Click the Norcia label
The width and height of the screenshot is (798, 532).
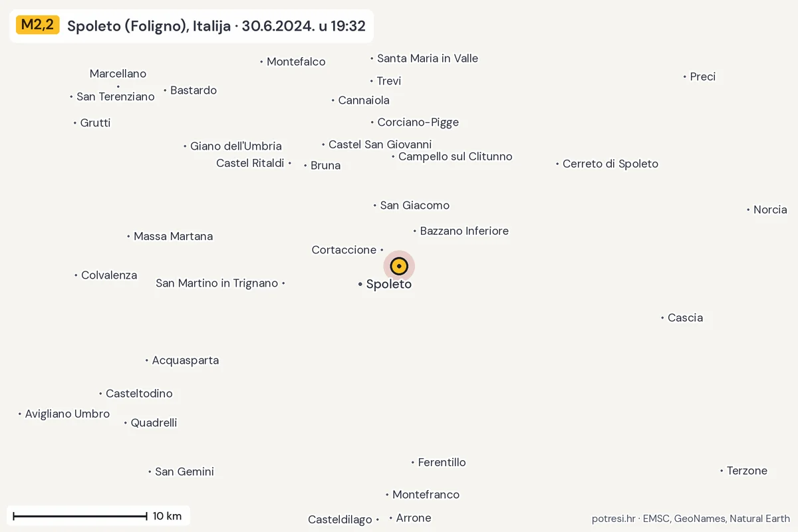pyautogui.click(x=770, y=209)
